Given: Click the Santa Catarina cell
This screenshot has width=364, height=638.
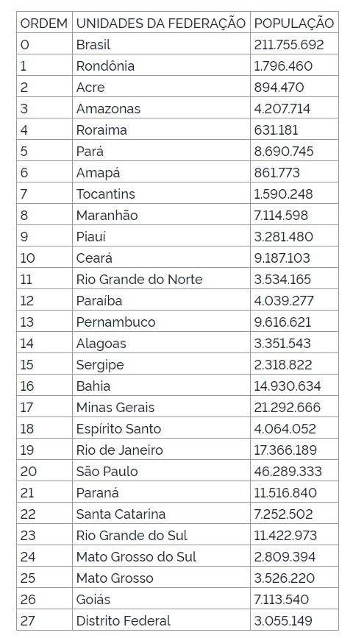Looking at the screenshot, I should (x=161, y=514).
